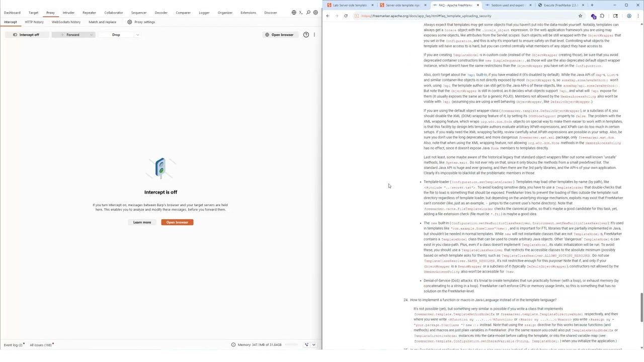This screenshot has width=644, height=362.
Task: Open the Burp terminal prompt icon
Action: [x=301, y=13]
